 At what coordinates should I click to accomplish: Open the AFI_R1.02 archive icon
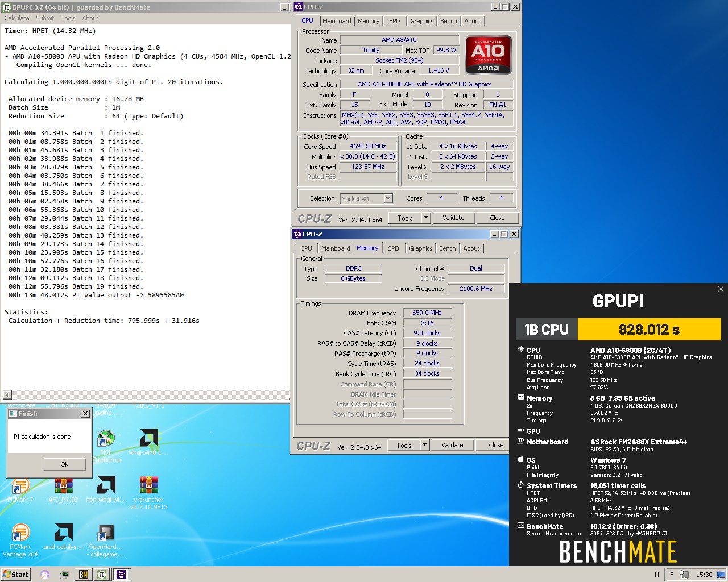click(x=63, y=487)
